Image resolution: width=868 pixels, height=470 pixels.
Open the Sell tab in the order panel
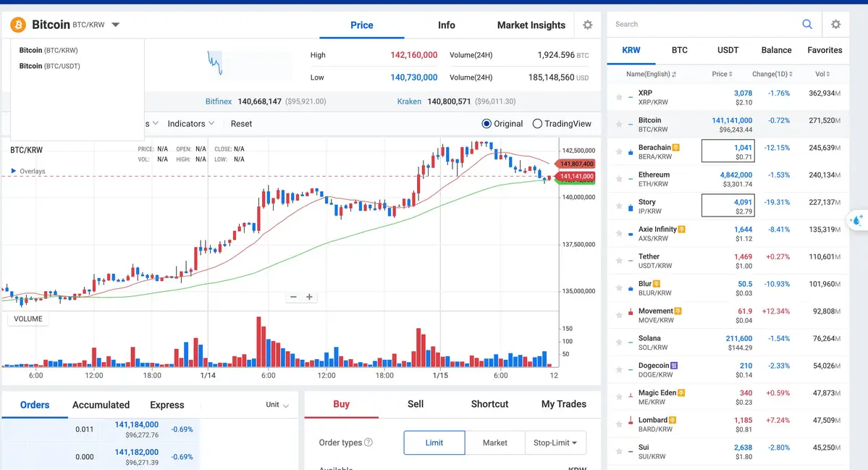(415, 404)
